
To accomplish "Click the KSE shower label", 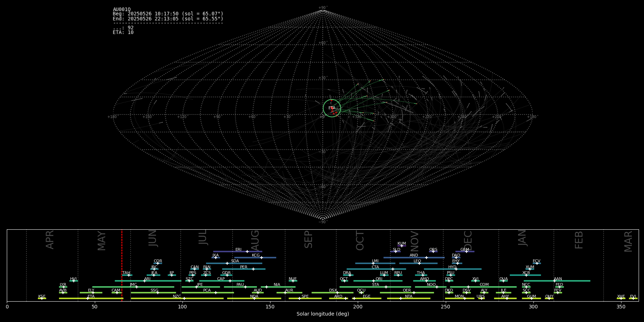I will coord(42,297).
